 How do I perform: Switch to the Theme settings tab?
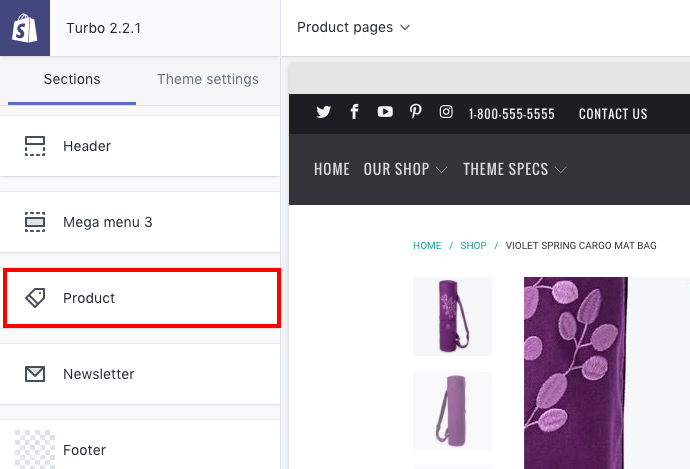[208, 80]
